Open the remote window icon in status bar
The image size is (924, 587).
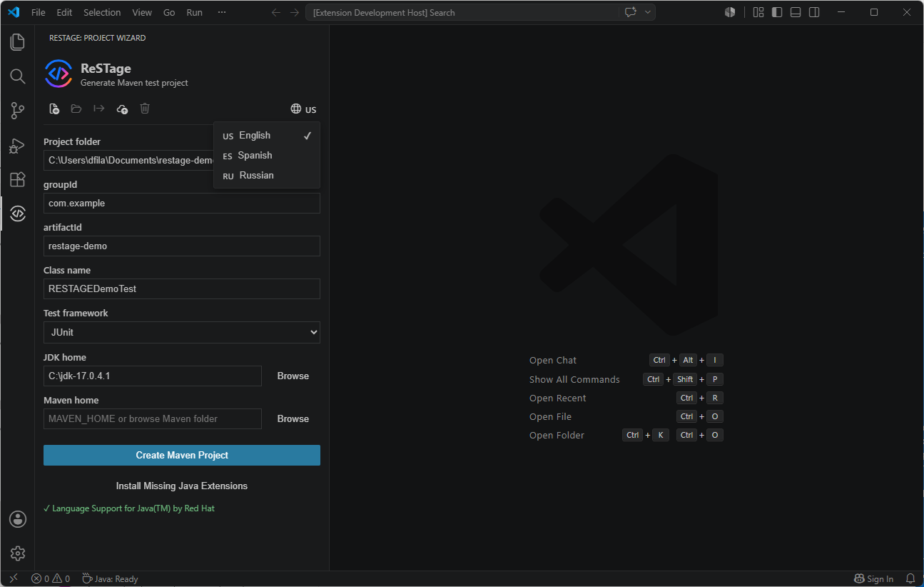14,578
